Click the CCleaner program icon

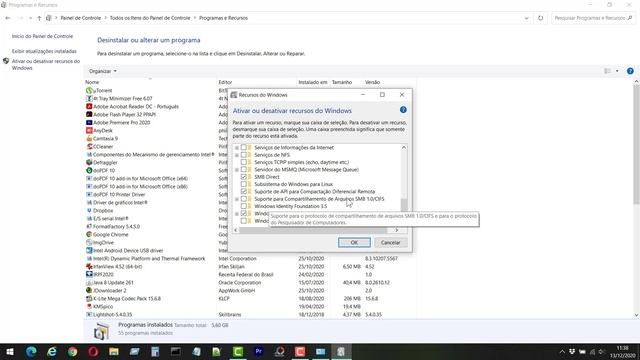coord(89,146)
